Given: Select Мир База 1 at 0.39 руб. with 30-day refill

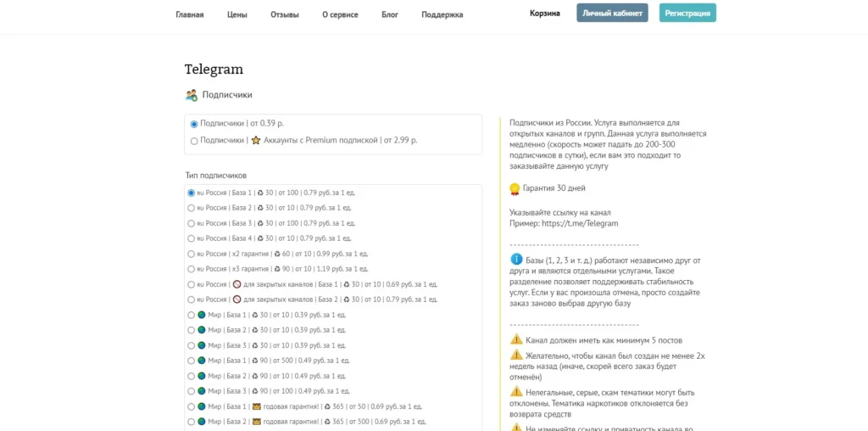Looking at the screenshot, I should coord(191,315).
